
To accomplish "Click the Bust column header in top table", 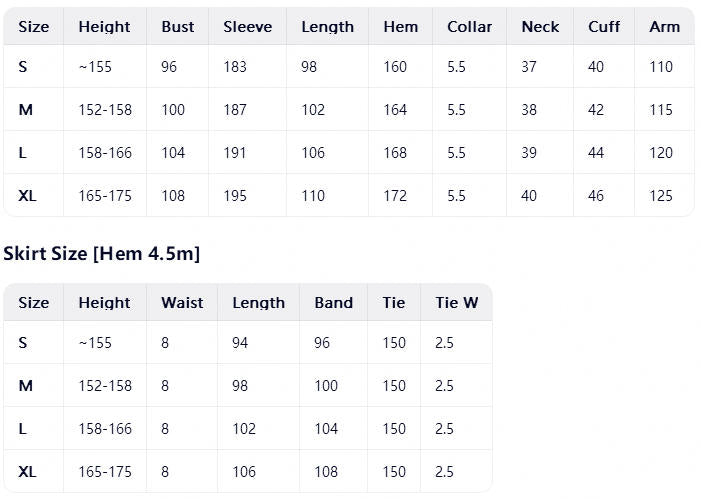I will [177, 27].
